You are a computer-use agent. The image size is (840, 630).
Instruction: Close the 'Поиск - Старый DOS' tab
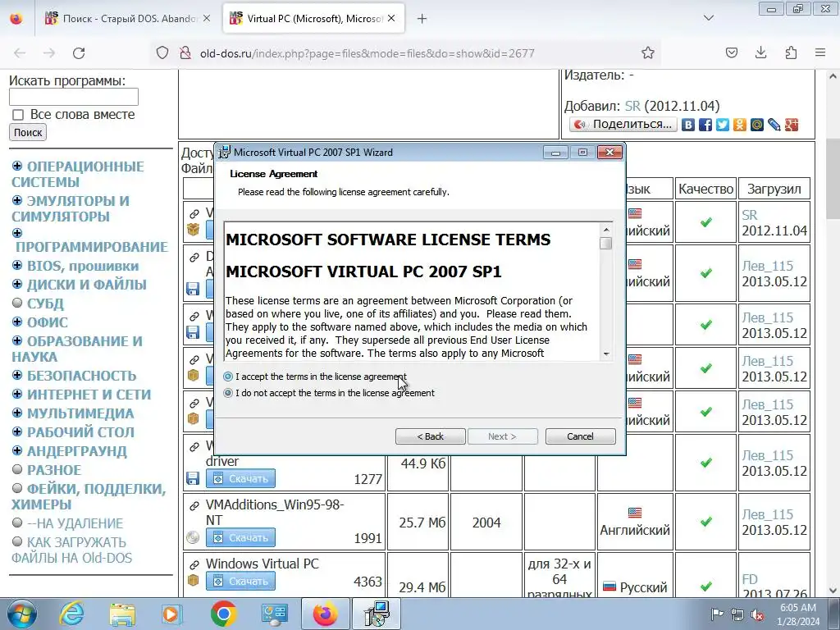coord(207,19)
